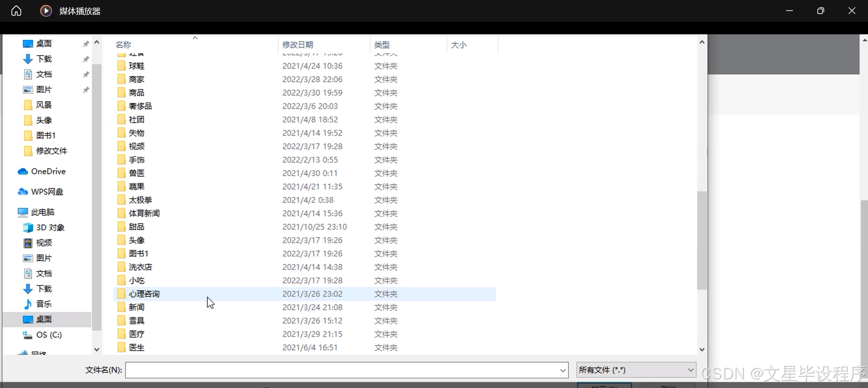This screenshot has height=388, width=868.
Task: Select 头像 folder name in file list
Action: (137, 240)
